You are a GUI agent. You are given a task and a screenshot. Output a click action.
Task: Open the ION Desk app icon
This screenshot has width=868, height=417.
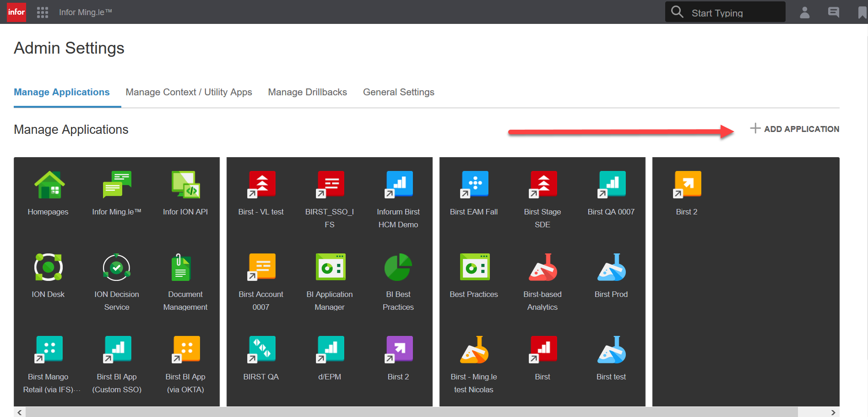click(x=48, y=267)
